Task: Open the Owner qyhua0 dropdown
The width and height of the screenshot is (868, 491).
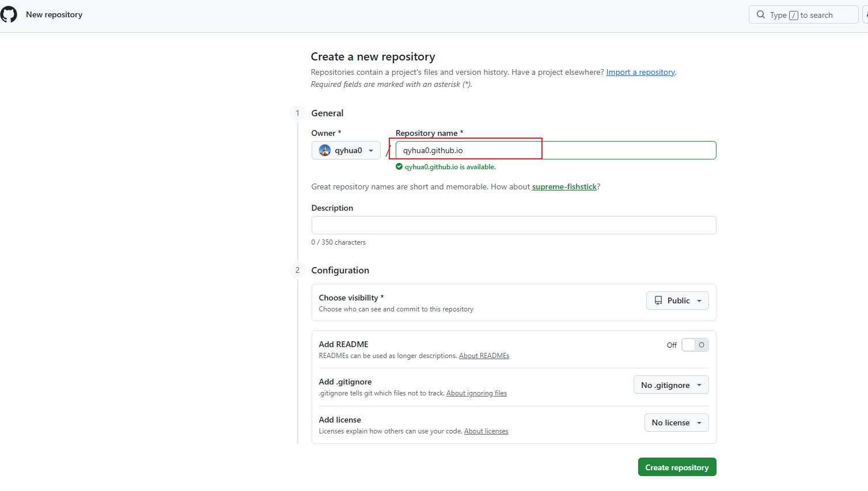Action: pyautogui.click(x=346, y=150)
